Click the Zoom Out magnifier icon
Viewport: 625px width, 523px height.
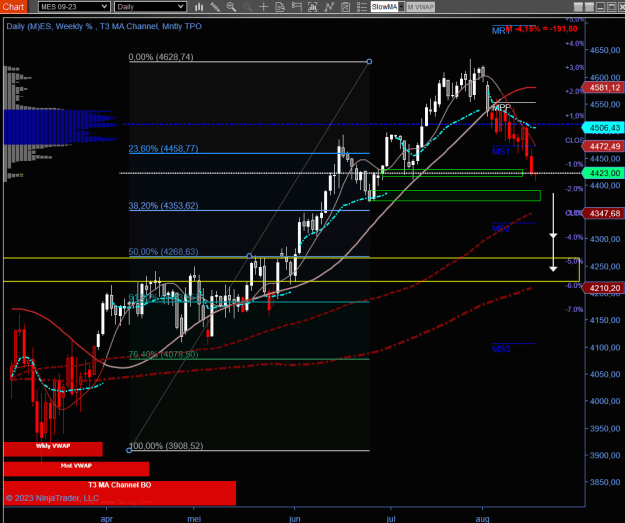(x=248, y=7)
